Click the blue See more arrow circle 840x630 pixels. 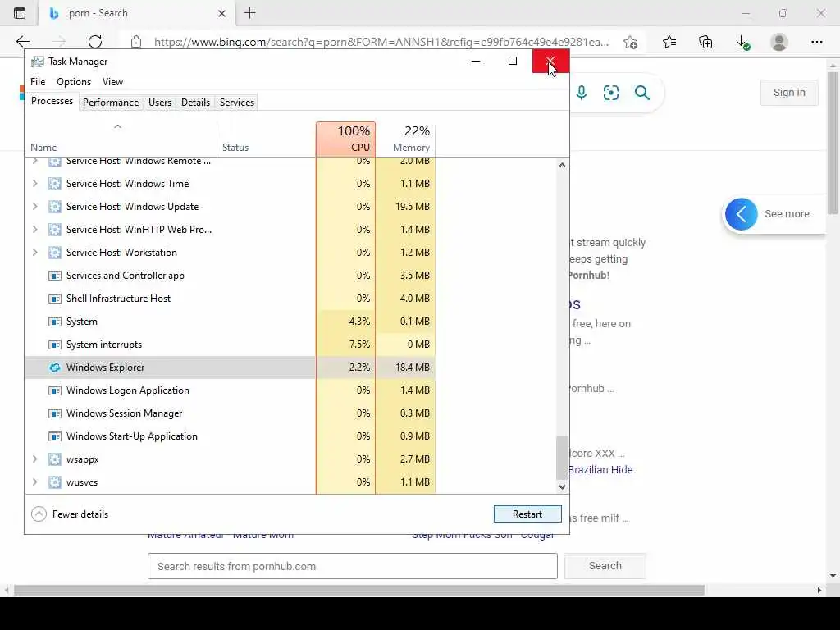742,214
